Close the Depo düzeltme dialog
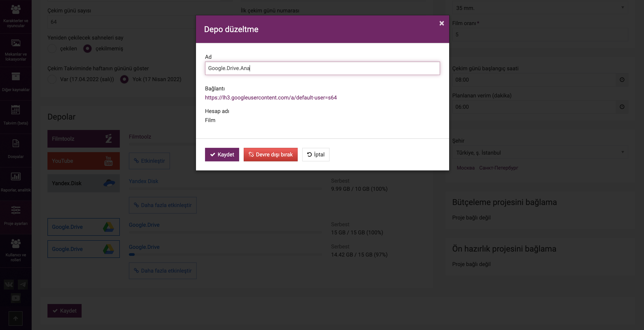The height and width of the screenshot is (330, 644). coord(441,23)
